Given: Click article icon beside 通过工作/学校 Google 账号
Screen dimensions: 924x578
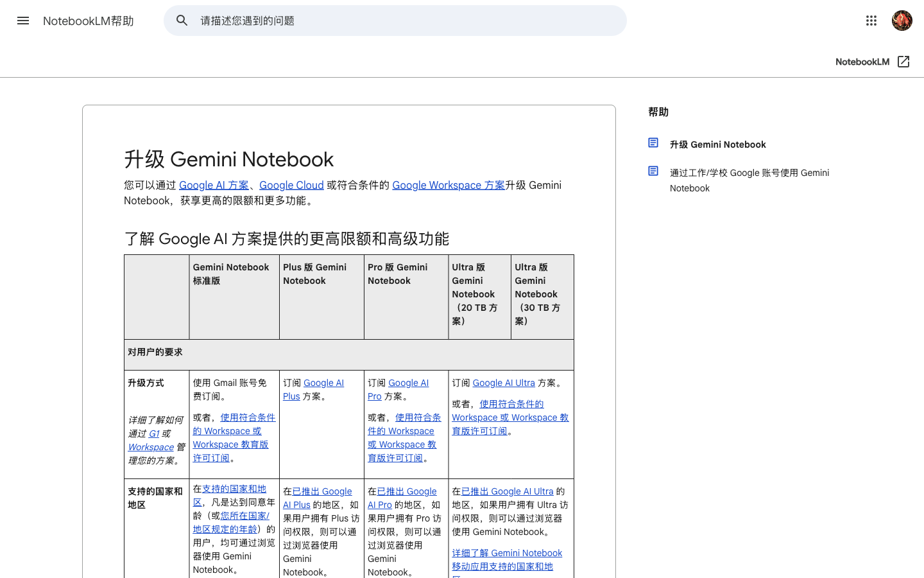Looking at the screenshot, I should (x=653, y=171).
